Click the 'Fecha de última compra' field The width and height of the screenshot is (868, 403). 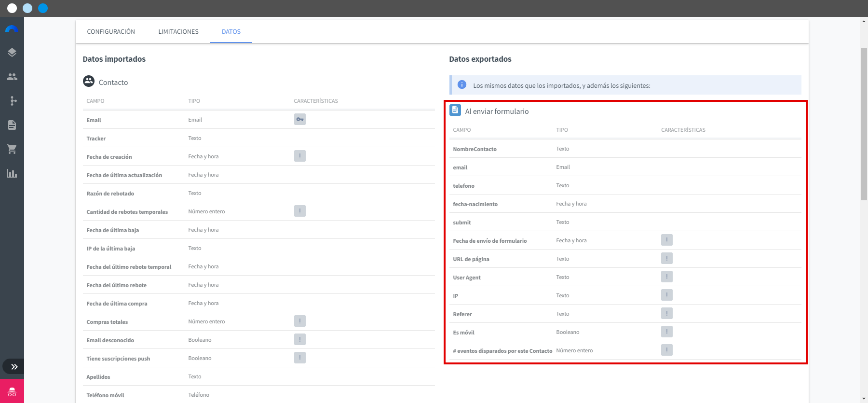point(117,304)
